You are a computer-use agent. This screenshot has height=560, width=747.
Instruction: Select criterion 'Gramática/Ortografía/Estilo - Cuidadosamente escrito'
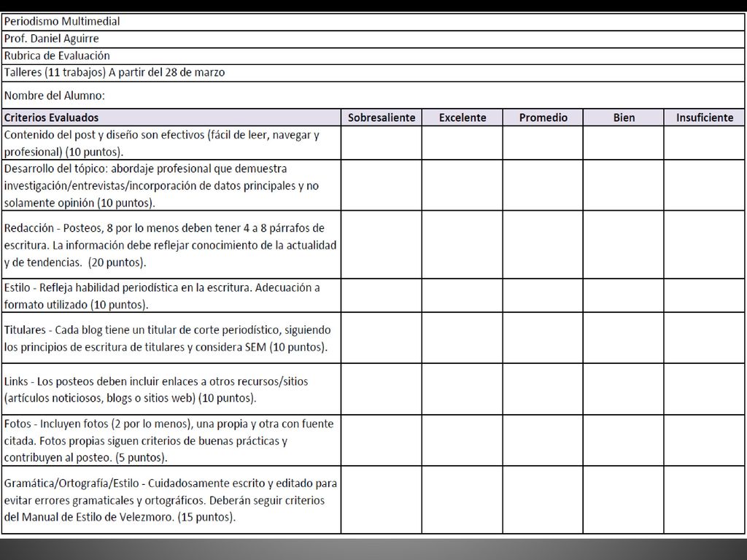[x=171, y=500]
